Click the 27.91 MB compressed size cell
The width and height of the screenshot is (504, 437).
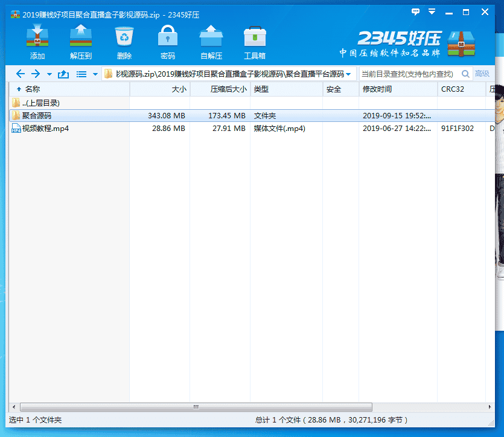coord(229,129)
